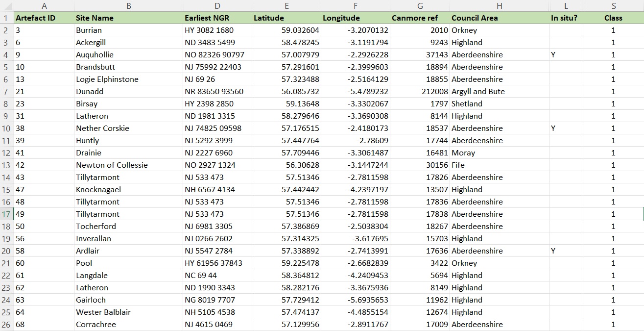644x331 pixels.
Task: Select the cell containing 'Ackergill'
Action: [x=128, y=43]
